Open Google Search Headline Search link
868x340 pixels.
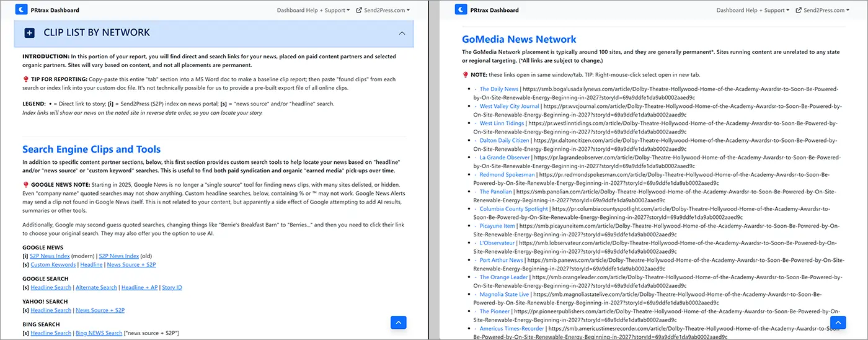click(x=51, y=287)
